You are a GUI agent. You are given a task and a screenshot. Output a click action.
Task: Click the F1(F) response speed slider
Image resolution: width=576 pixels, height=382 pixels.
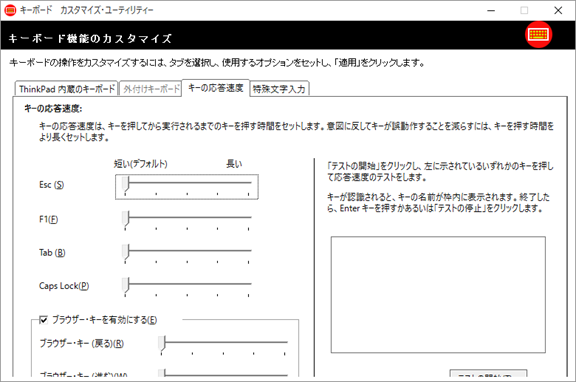point(187,220)
